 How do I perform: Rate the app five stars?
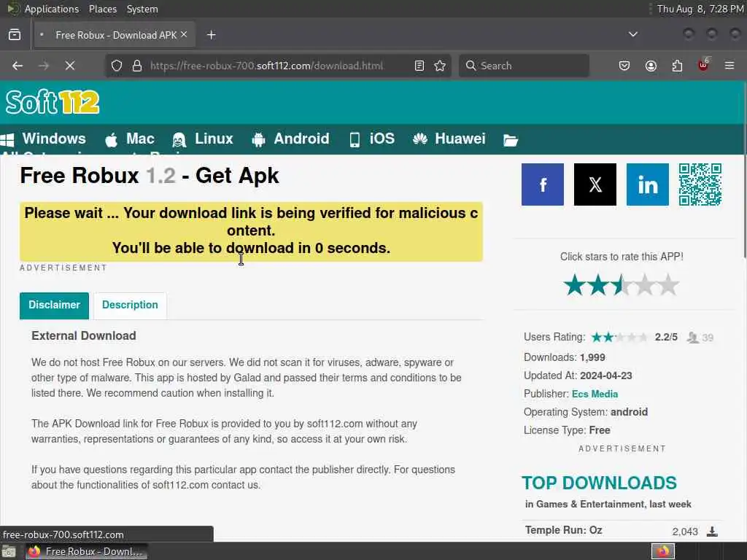(x=668, y=285)
